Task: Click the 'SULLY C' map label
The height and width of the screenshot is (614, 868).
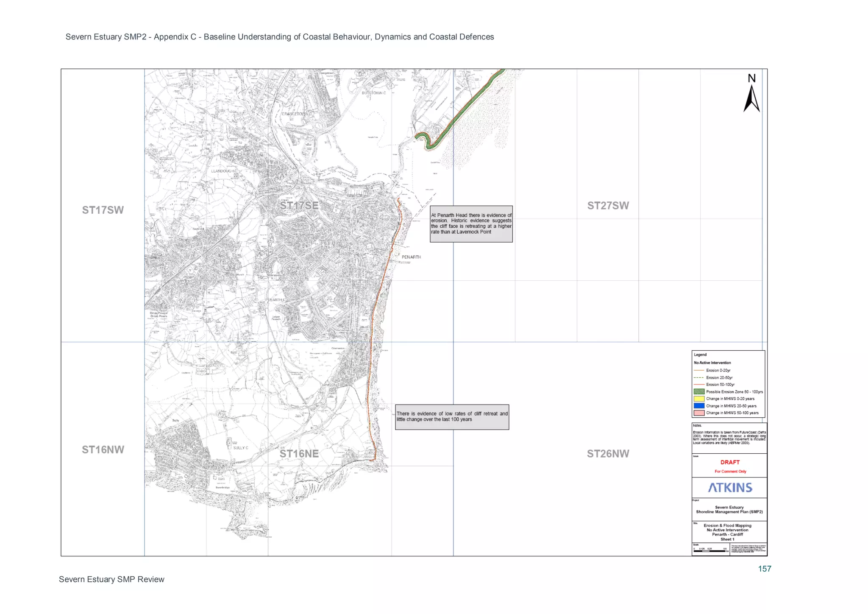Action: coord(241,448)
